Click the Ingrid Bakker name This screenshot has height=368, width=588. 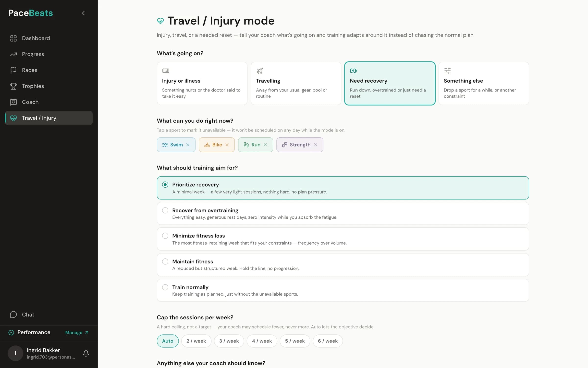pos(43,350)
